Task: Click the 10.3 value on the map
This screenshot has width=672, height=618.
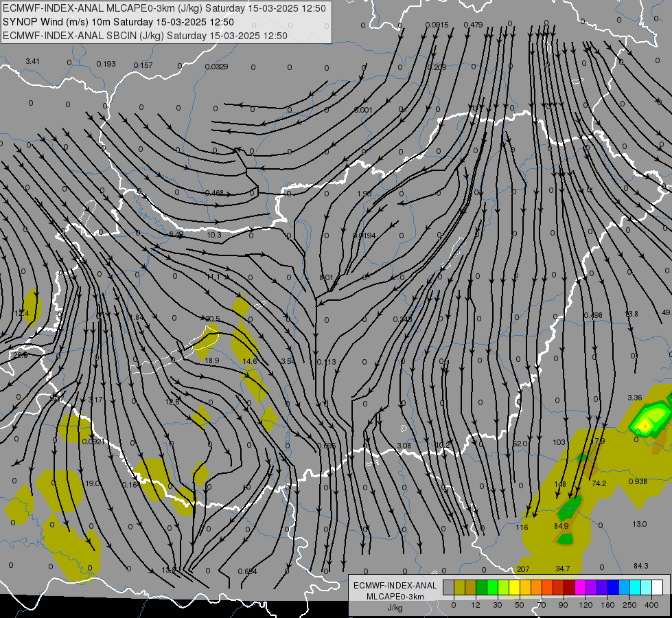Action: pyautogui.click(x=214, y=235)
